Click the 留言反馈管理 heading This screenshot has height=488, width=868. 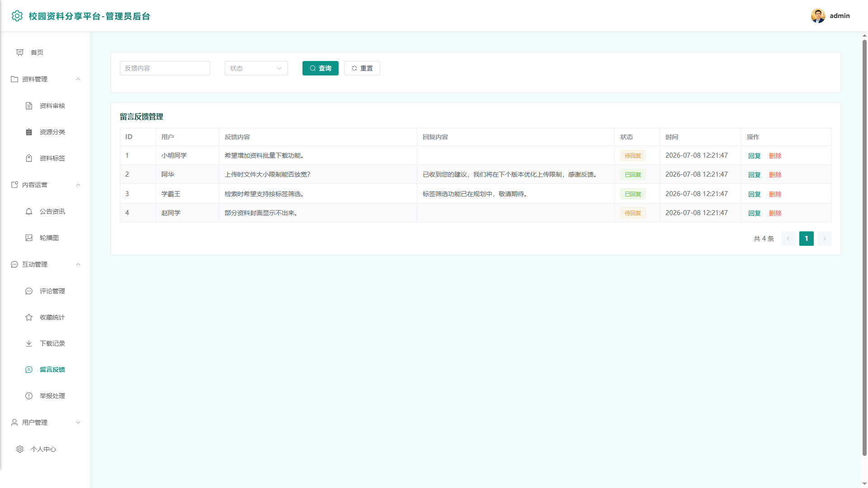coord(142,117)
